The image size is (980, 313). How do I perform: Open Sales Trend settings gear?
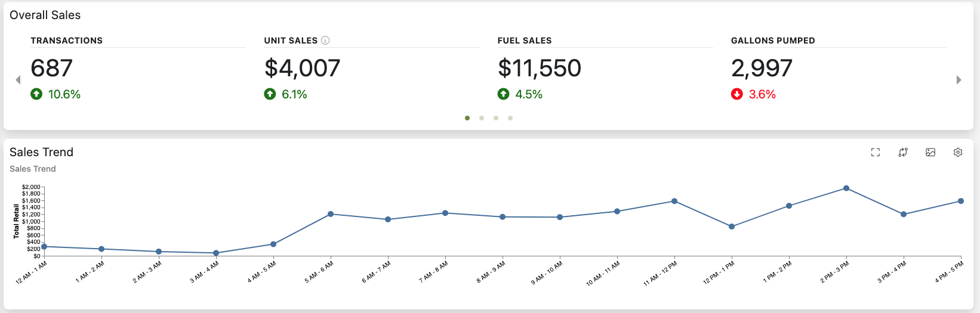pos(958,153)
